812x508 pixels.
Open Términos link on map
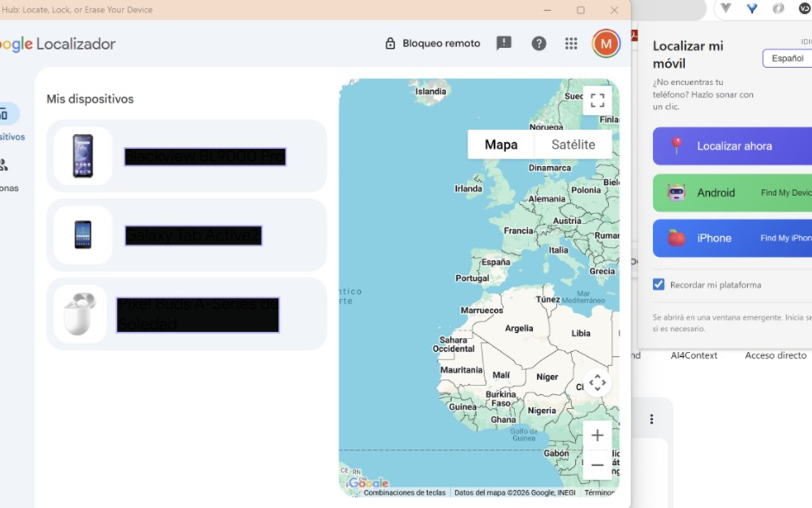tap(599, 493)
